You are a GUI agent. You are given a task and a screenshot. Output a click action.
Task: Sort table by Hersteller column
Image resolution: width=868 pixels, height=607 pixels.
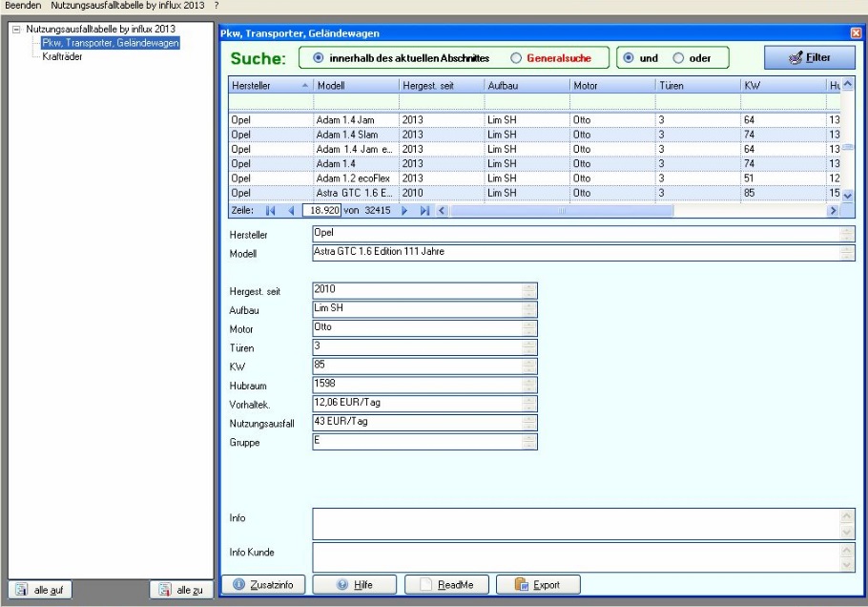[271, 85]
